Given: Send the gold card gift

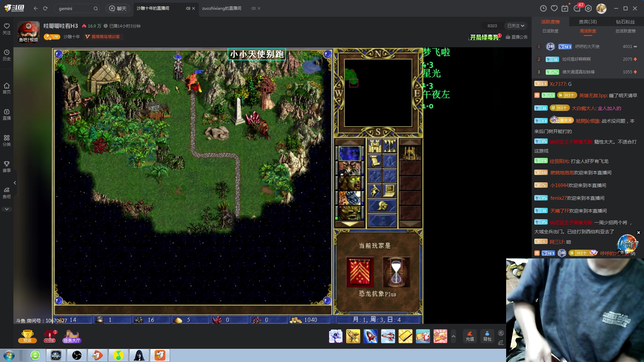Looking at the screenshot, I should pyautogui.click(x=406, y=336).
